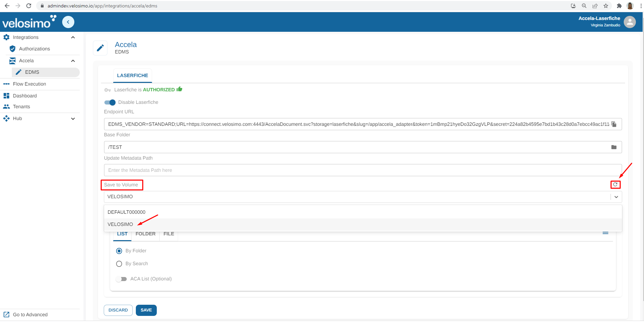
Task: Click the Go to Advanced link
Action: click(x=30, y=315)
